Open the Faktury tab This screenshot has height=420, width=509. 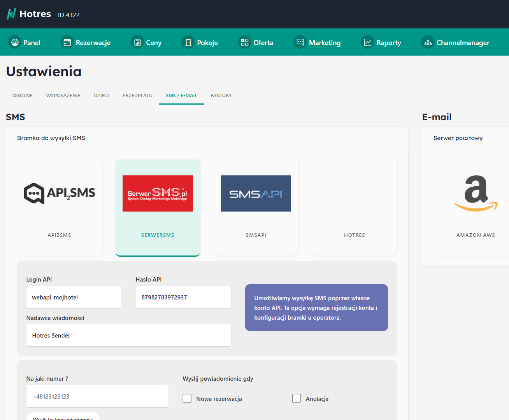(x=221, y=96)
